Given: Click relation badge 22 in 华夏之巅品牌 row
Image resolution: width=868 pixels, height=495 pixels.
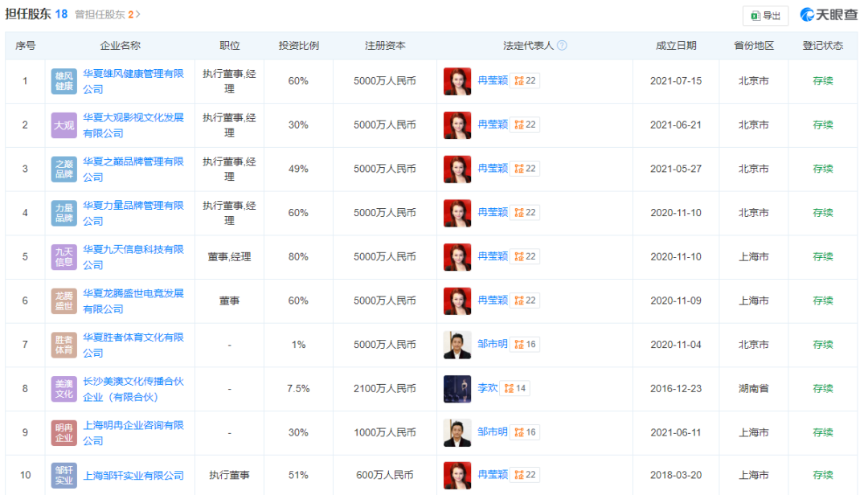Looking at the screenshot, I should pyautogui.click(x=525, y=168).
